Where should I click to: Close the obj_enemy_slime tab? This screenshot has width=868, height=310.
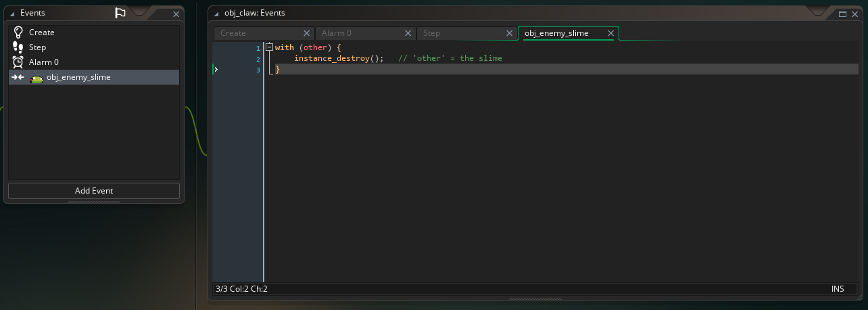(x=611, y=33)
